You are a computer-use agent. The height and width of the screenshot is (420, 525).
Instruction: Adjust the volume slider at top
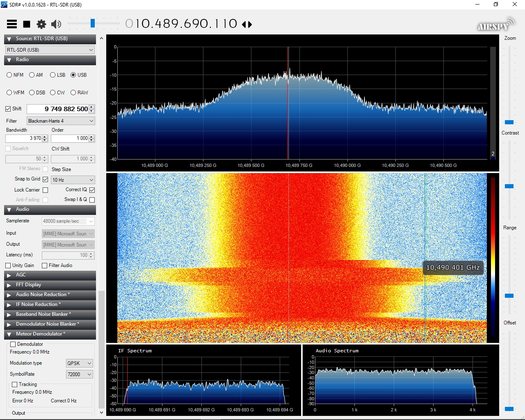(x=93, y=23)
